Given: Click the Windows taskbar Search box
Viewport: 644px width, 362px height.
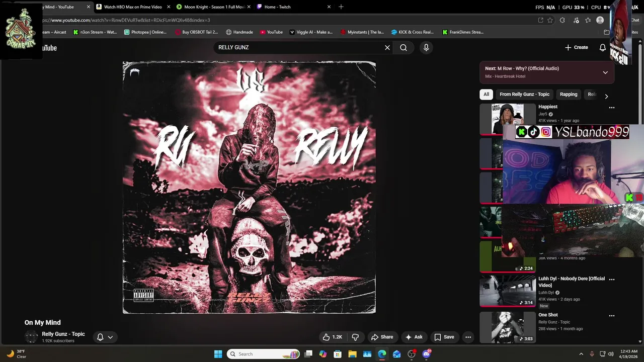Looking at the screenshot, I should pos(263,354).
